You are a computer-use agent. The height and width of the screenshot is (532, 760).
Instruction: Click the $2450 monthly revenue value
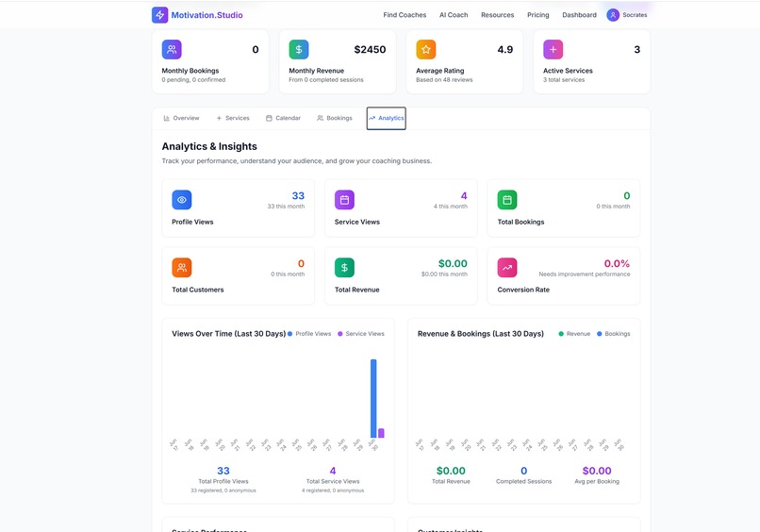tap(370, 49)
